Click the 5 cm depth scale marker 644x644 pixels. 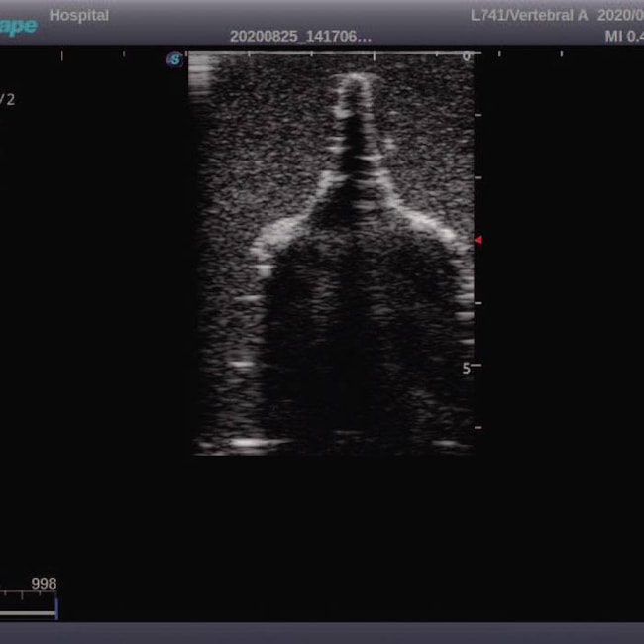[x=465, y=367]
